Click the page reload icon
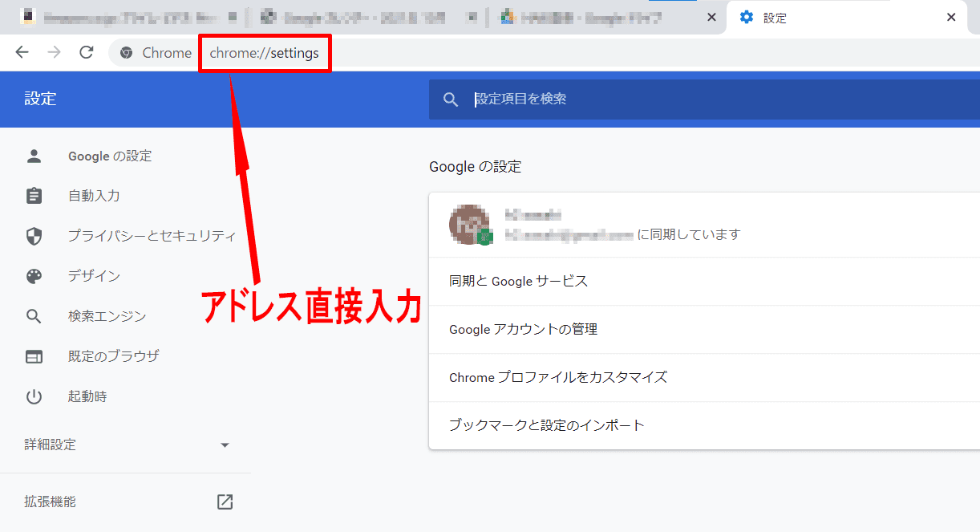This screenshot has height=532, width=980. tap(87, 53)
